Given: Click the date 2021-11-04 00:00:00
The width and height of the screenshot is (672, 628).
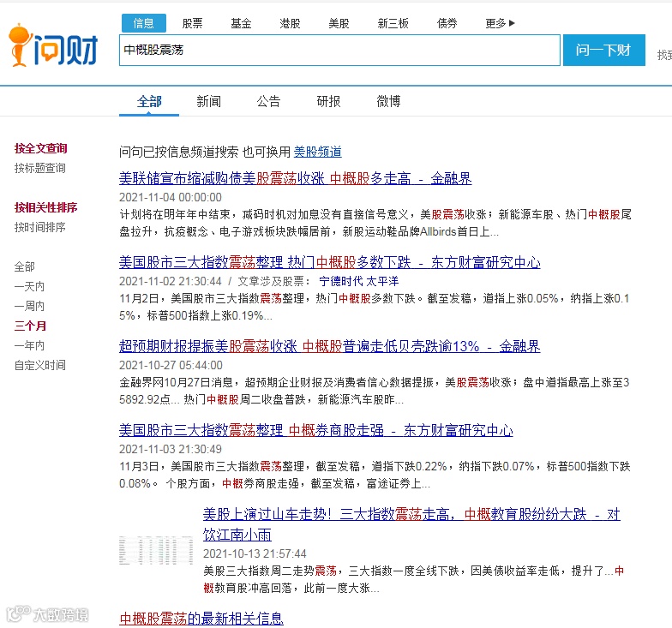Looking at the screenshot, I should tap(171, 197).
